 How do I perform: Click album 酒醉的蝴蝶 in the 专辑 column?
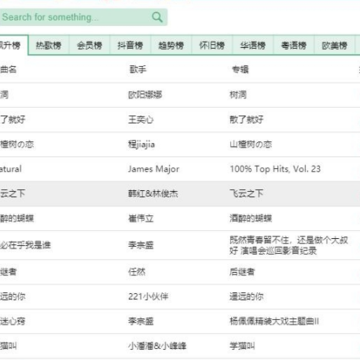click(251, 219)
